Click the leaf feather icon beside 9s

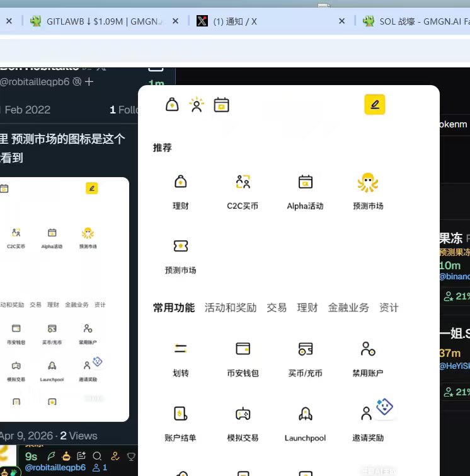pos(51,456)
